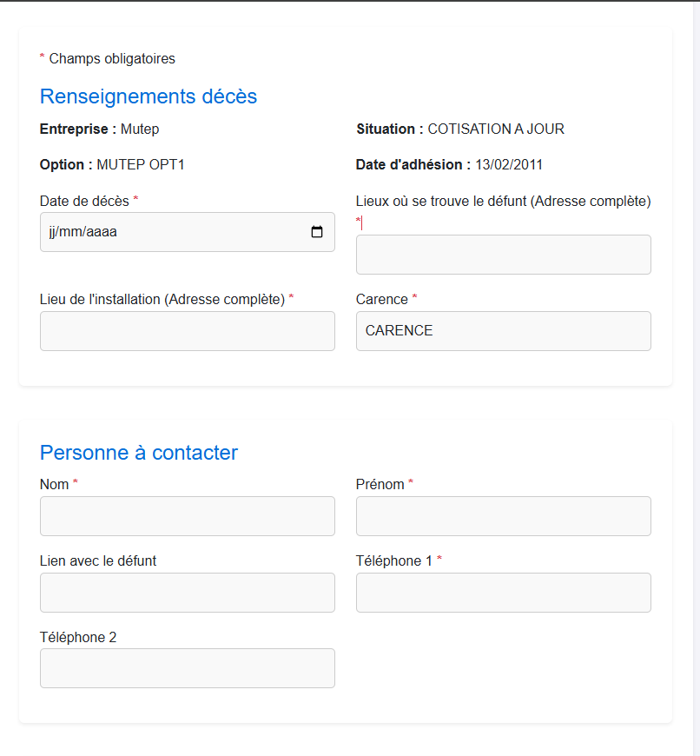This screenshot has width=700, height=756.
Task: Click the Téléphone 1 input field
Action: [x=503, y=592]
